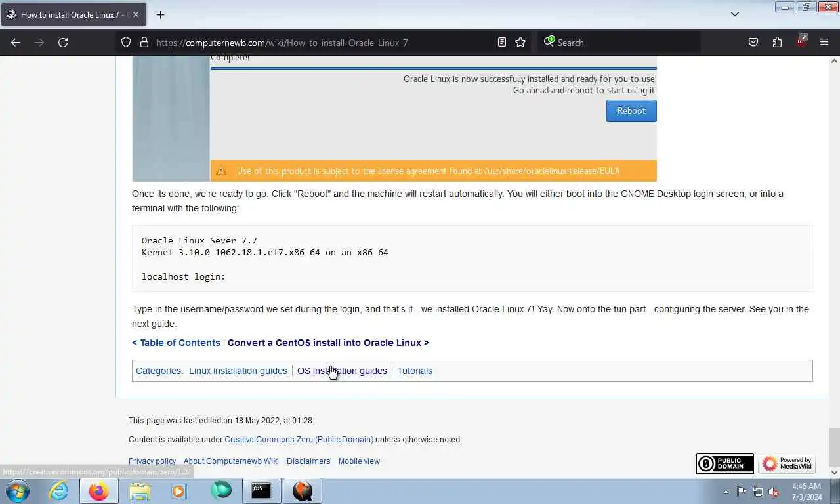Open Windows Media Player from the taskbar
Image resolution: width=840 pixels, height=504 pixels.
[x=179, y=491]
